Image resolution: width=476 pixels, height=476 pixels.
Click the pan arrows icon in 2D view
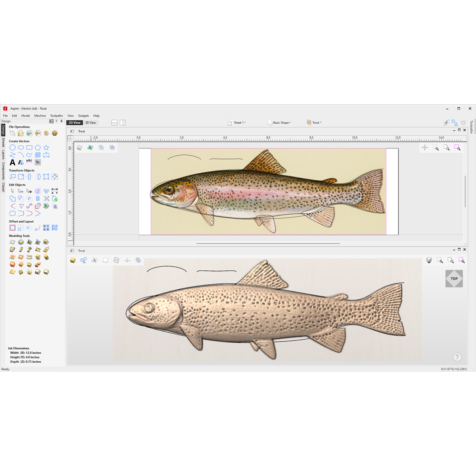point(425,148)
